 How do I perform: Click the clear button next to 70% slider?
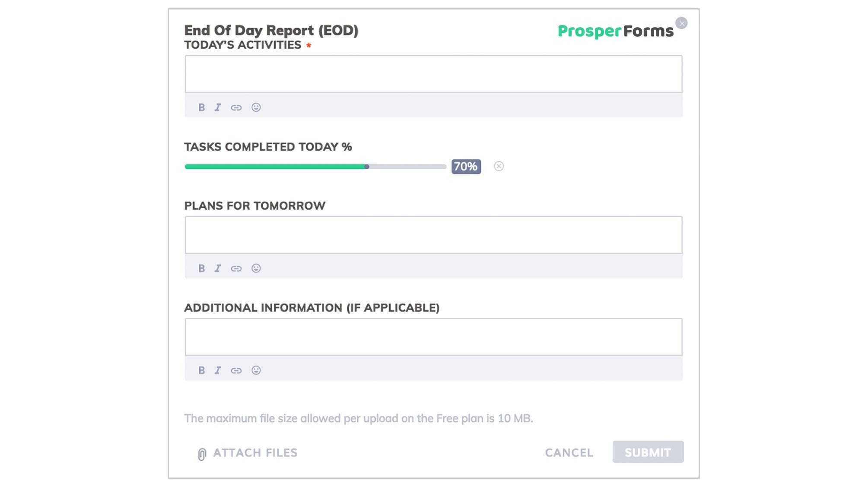[499, 166]
